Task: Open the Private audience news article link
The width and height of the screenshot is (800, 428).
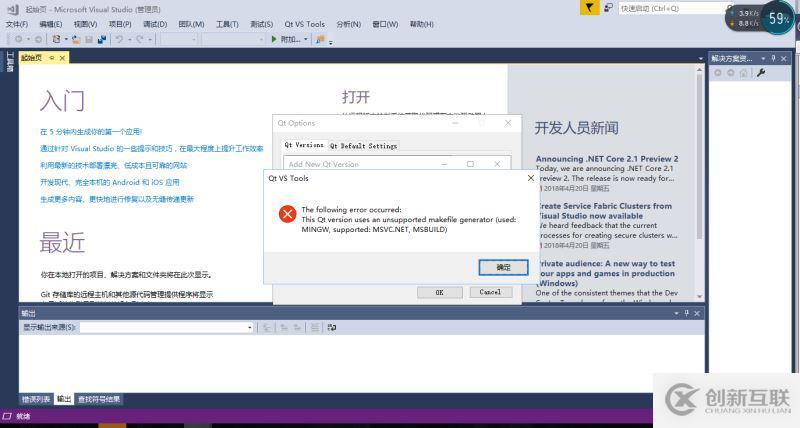Action: pos(606,273)
